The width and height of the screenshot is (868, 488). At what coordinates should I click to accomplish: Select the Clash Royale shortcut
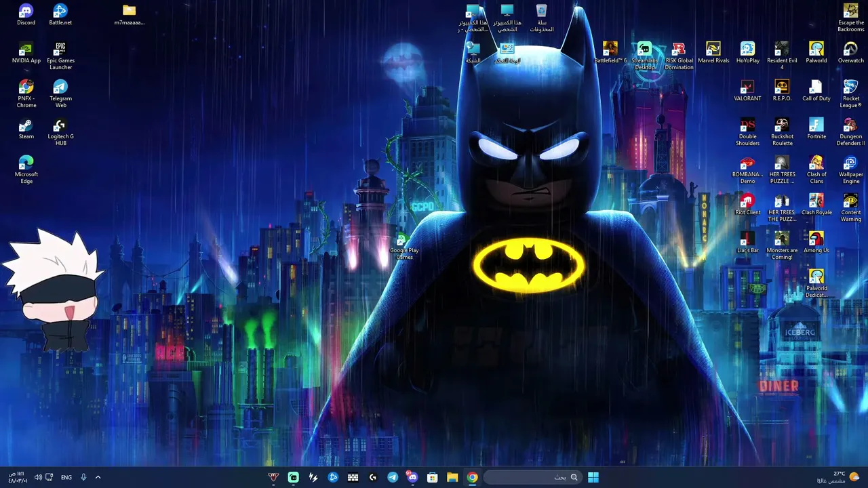pyautogui.click(x=816, y=205)
